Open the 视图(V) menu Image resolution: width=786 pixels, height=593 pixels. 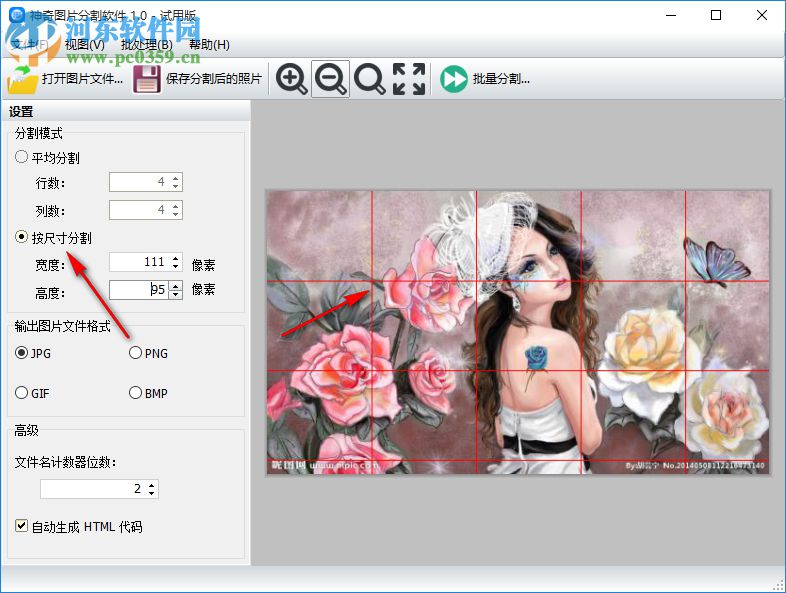coord(85,45)
